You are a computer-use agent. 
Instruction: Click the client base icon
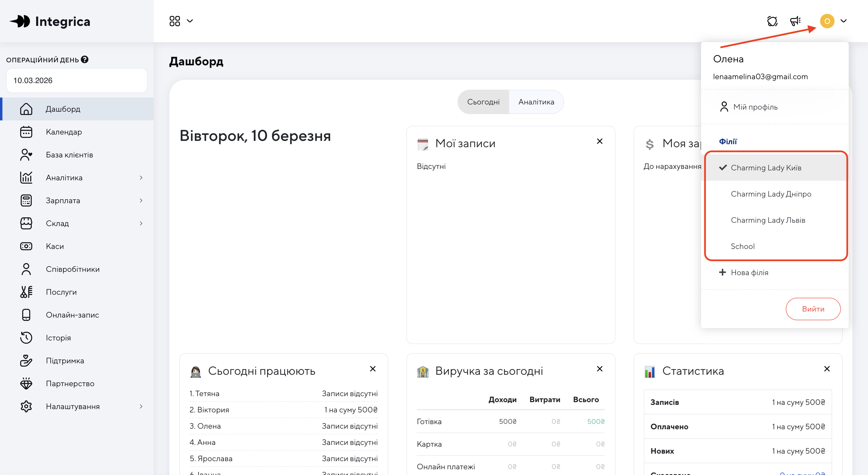pos(26,155)
